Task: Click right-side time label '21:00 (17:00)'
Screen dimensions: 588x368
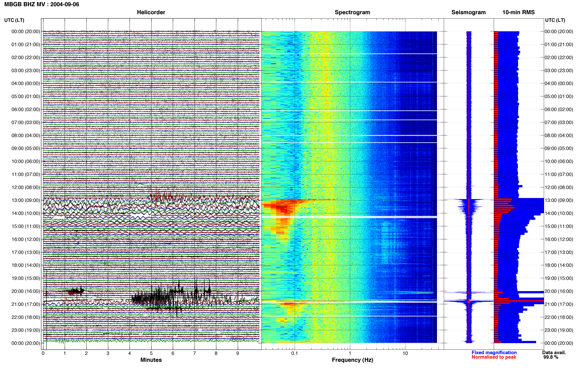Action: point(559,304)
